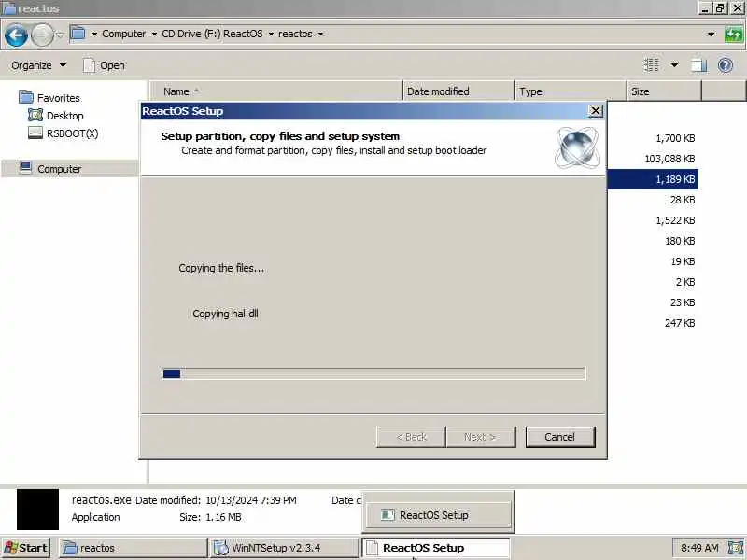Screen dimensions: 747x560
Task: Toggle the preview pane icon
Action: coord(698,64)
